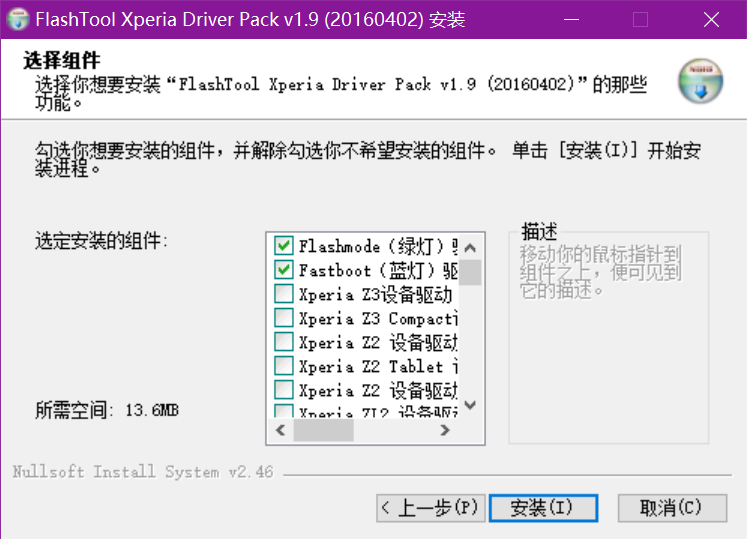
Task: Uncheck the Fastboot (蓝灯) driver checkbox
Action: pyautogui.click(x=284, y=270)
